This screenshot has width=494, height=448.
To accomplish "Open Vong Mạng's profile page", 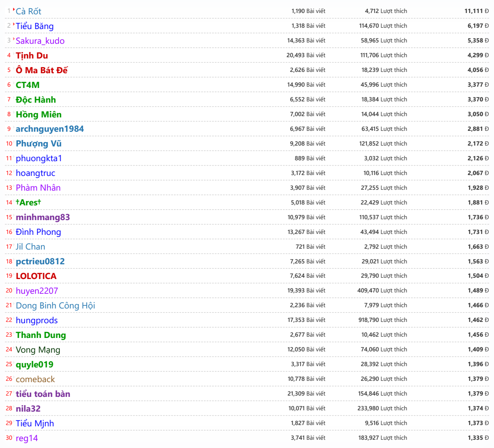I will [x=38, y=350].
